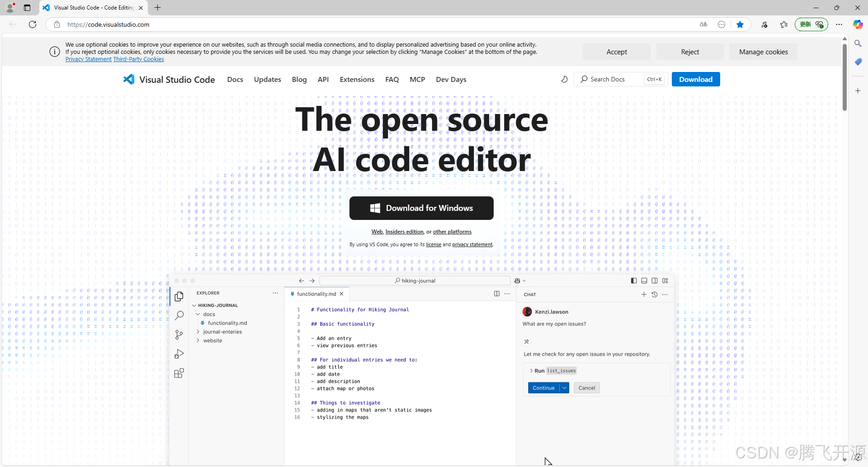This screenshot has width=868, height=467.
Task: Toggle primary sidebar layout icon
Action: coord(634,281)
